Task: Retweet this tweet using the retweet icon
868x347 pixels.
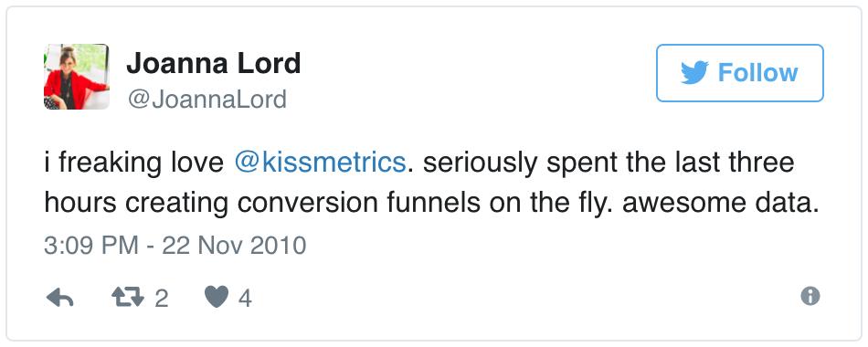Action: (x=128, y=299)
